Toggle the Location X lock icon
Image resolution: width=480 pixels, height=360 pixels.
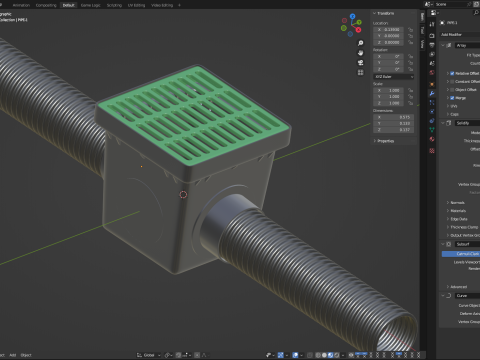click(411, 30)
